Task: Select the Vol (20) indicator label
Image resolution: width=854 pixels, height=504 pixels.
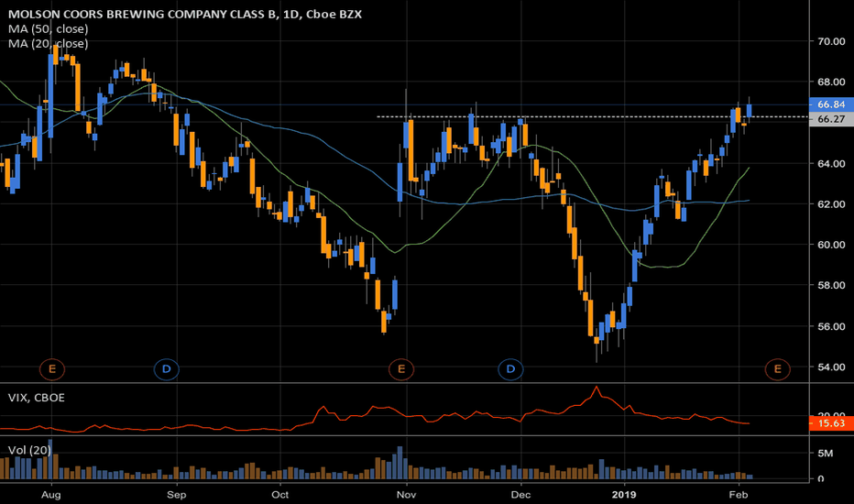Action: [29, 450]
